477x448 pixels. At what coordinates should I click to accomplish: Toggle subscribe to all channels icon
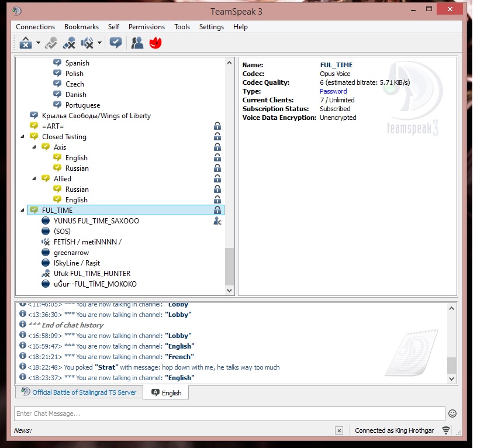click(116, 43)
